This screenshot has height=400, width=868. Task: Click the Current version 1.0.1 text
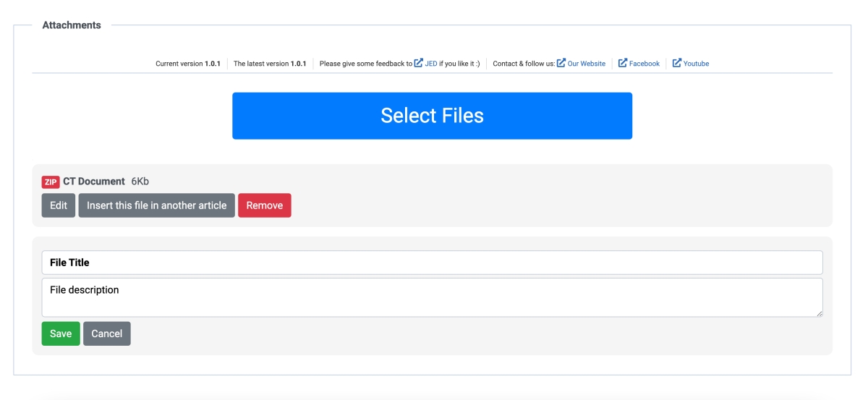point(188,64)
